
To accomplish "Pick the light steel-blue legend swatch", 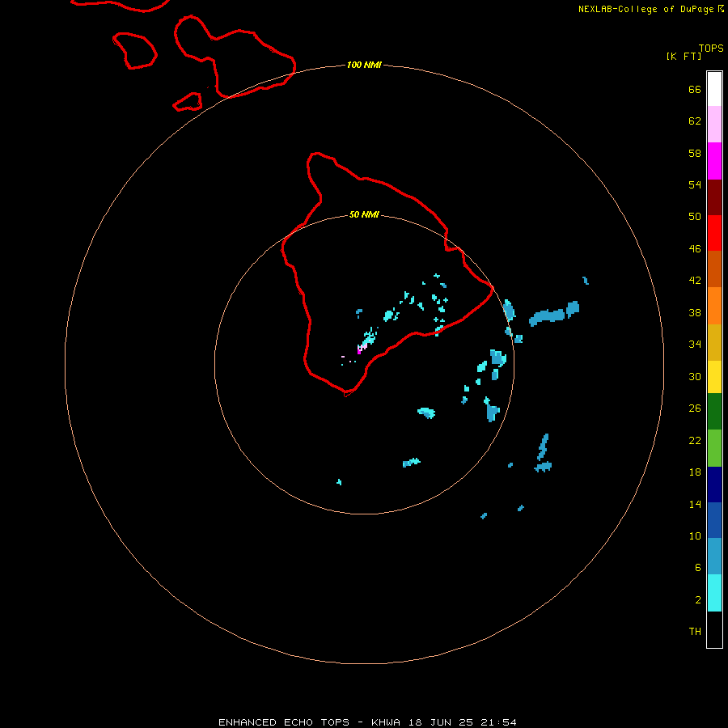I will (714, 557).
